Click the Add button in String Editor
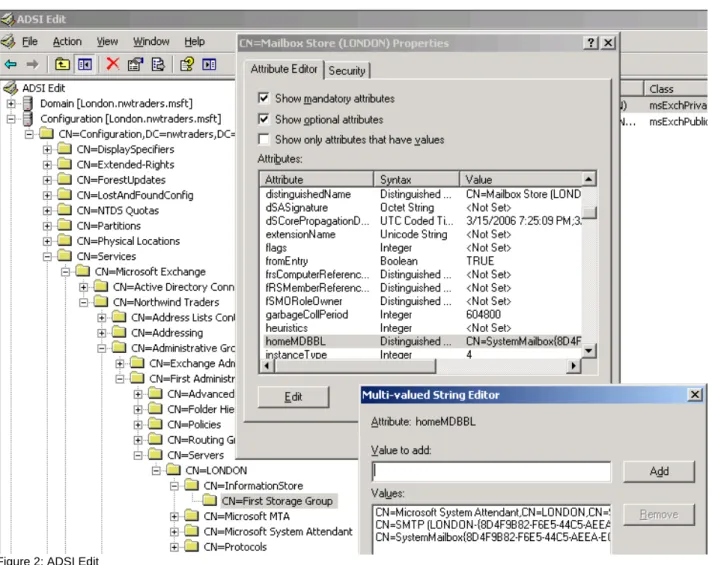Viewport: 712px width, 565px height. coord(659,471)
